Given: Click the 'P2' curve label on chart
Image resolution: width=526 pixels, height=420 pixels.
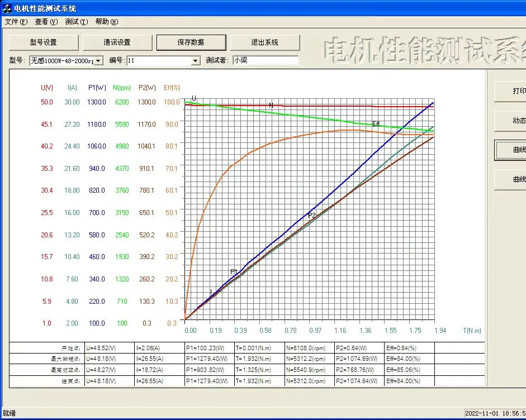Looking at the screenshot, I should tap(312, 215).
